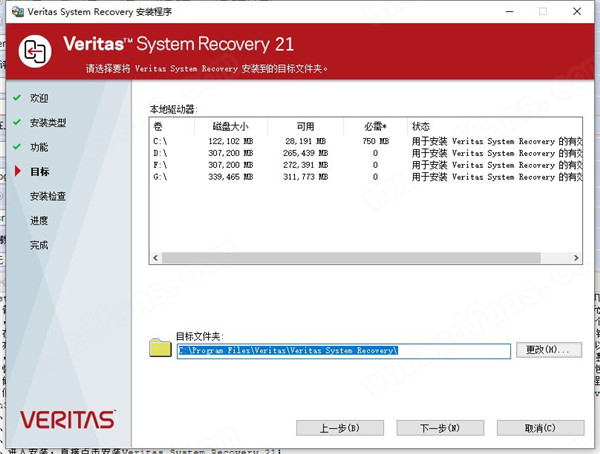Image resolution: width=600 pixels, height=454 pixels.
Task: Select the 欢迎 step in sidebar
Action: [39, 98]
